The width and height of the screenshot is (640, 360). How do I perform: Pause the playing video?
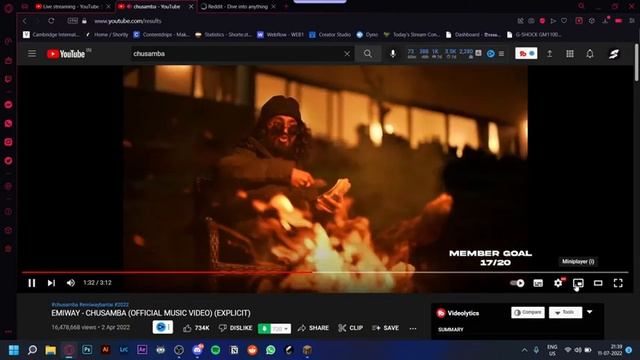click(x=31, y=283)
